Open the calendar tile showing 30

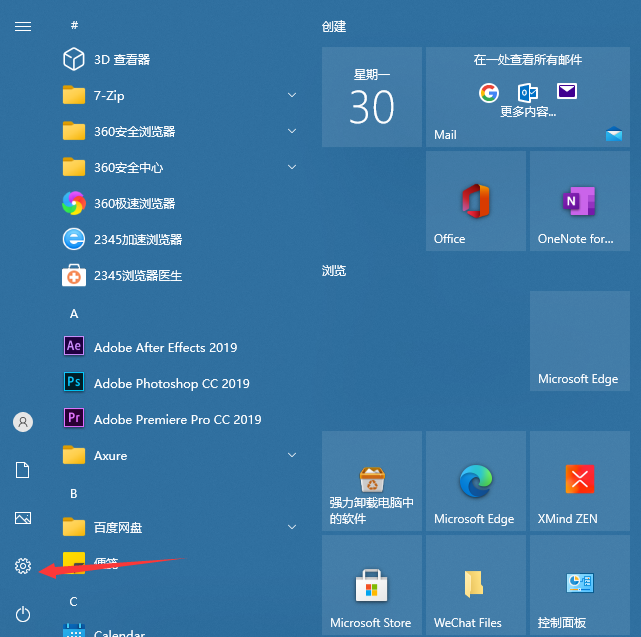371,97
